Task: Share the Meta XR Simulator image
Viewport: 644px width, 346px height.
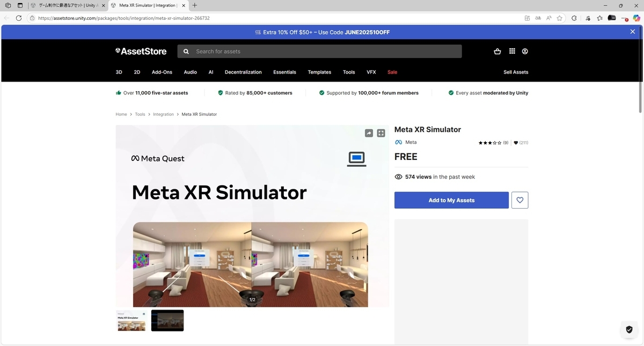Action: (369, 132)
